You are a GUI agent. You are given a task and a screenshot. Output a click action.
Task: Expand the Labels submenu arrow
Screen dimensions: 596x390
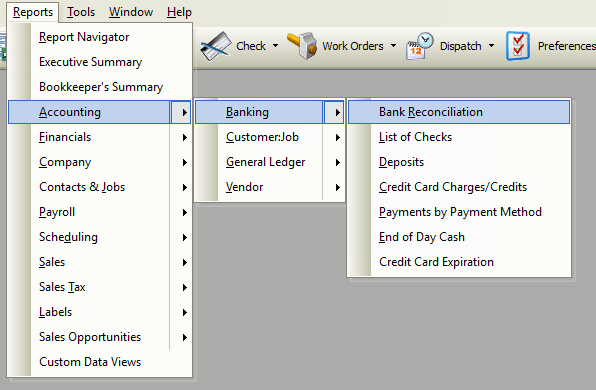(185, 312)
